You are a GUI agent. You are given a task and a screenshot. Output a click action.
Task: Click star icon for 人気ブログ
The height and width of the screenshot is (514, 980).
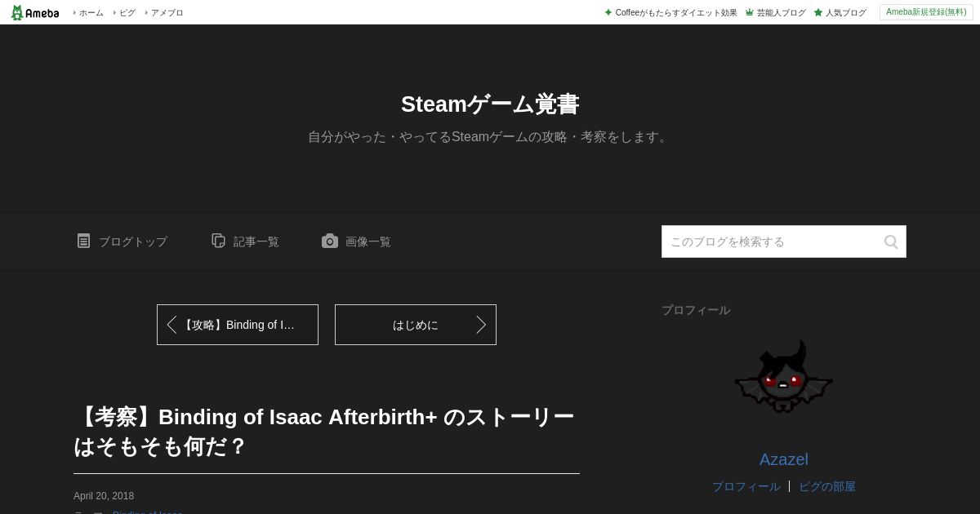point(818,13)
